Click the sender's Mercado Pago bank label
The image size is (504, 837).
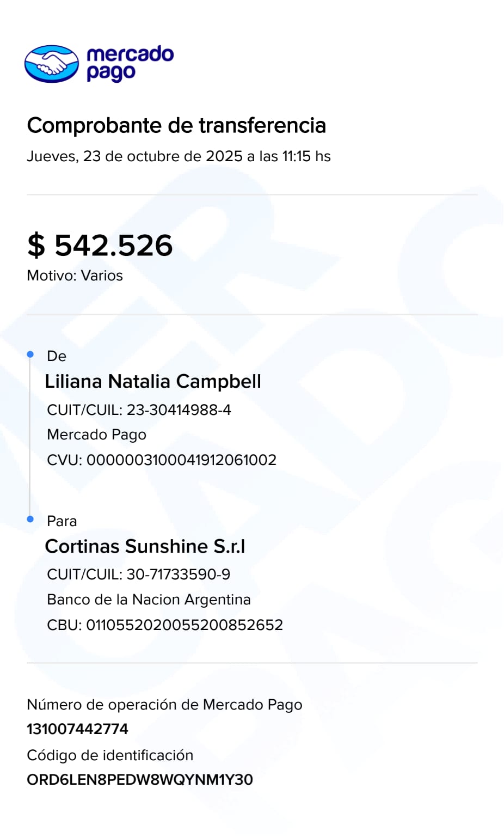(97, 435)
